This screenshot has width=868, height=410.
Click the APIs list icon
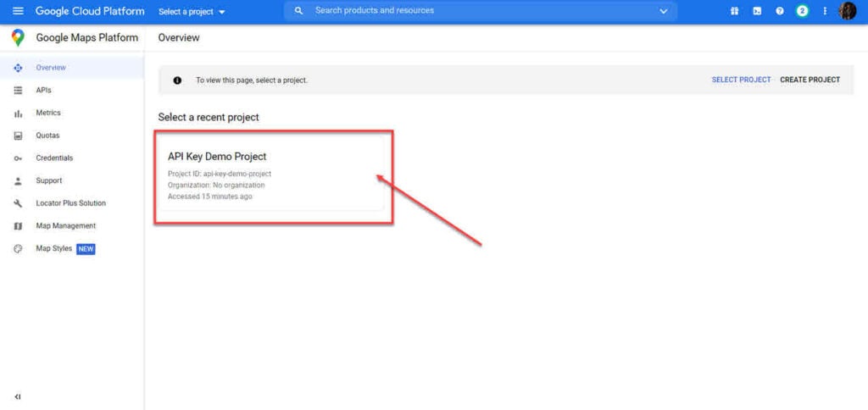(x=18, y=90)
